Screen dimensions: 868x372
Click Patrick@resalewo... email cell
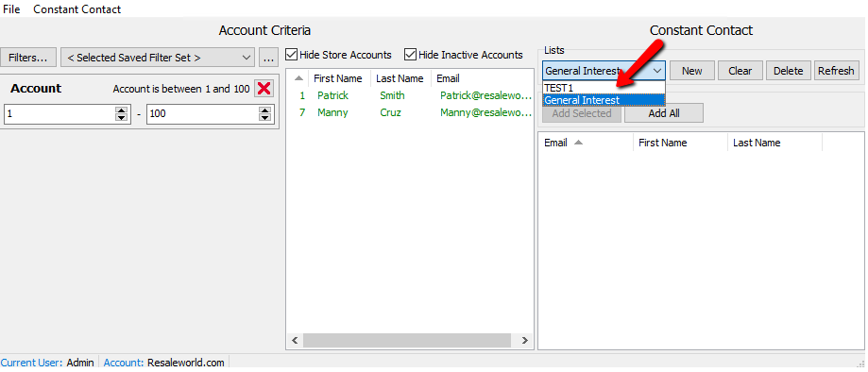click(x=486, y=95)
